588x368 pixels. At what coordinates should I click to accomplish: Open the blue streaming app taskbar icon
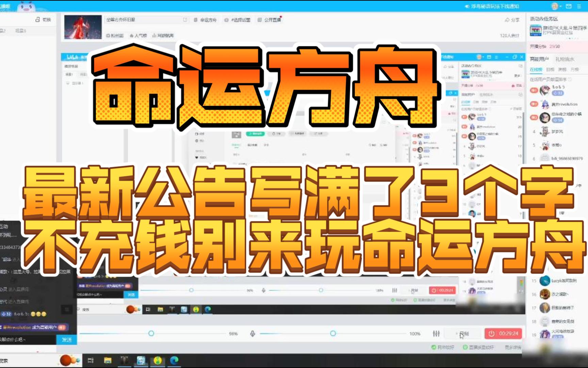coord(141,361)
